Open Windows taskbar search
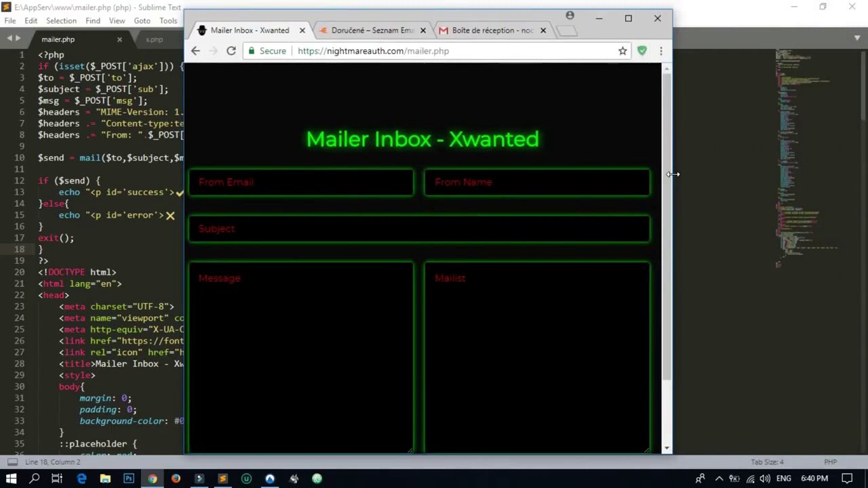 (x=35, y=479)
